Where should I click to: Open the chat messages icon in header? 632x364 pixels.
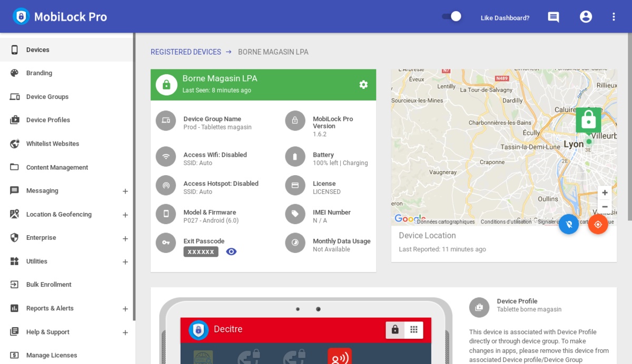coord(553,17)
